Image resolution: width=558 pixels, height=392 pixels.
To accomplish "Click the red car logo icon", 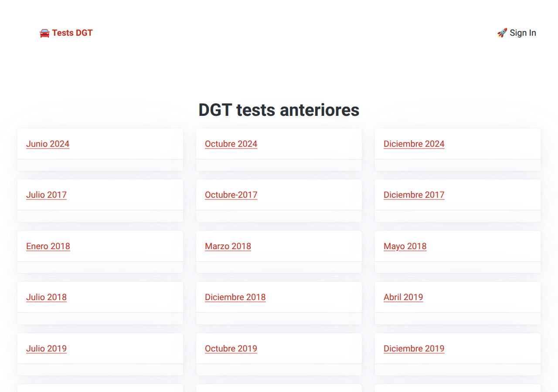I will (44, 33).
